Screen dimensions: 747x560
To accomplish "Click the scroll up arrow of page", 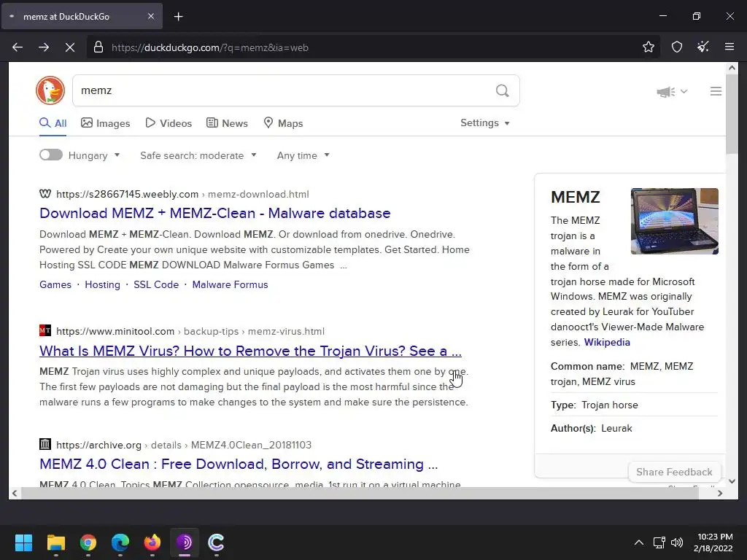I will [x=732, y=68].
